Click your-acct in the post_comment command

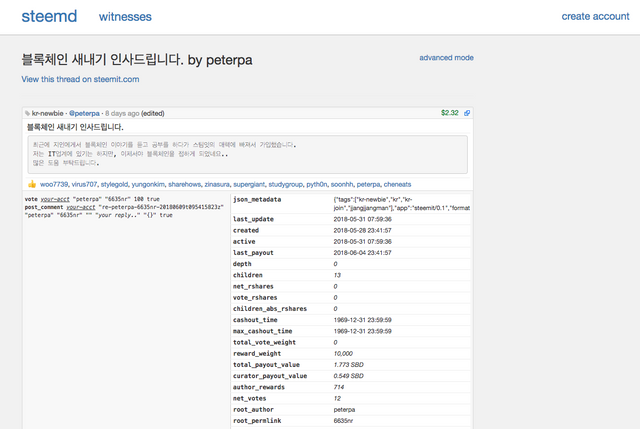coord(81,207)
